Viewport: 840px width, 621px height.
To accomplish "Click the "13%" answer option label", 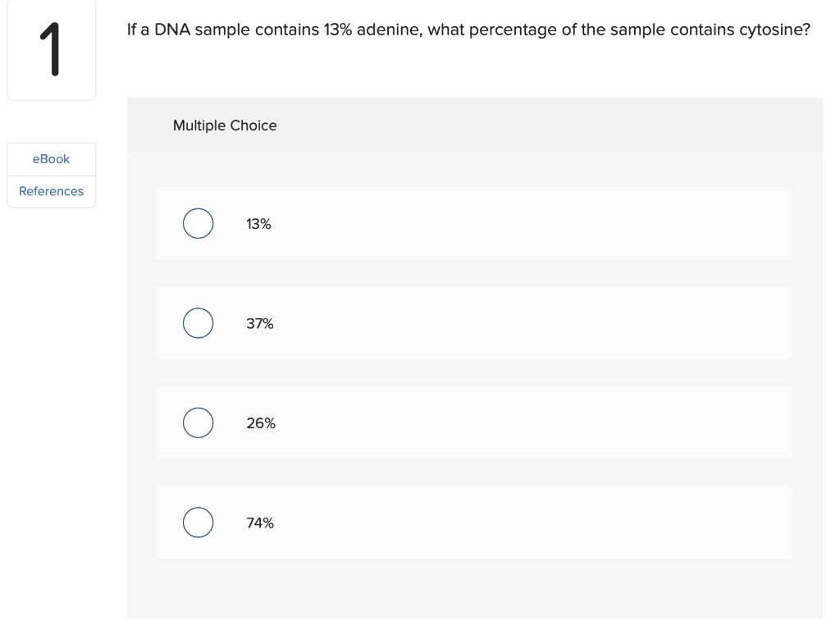I will [258, 224].
